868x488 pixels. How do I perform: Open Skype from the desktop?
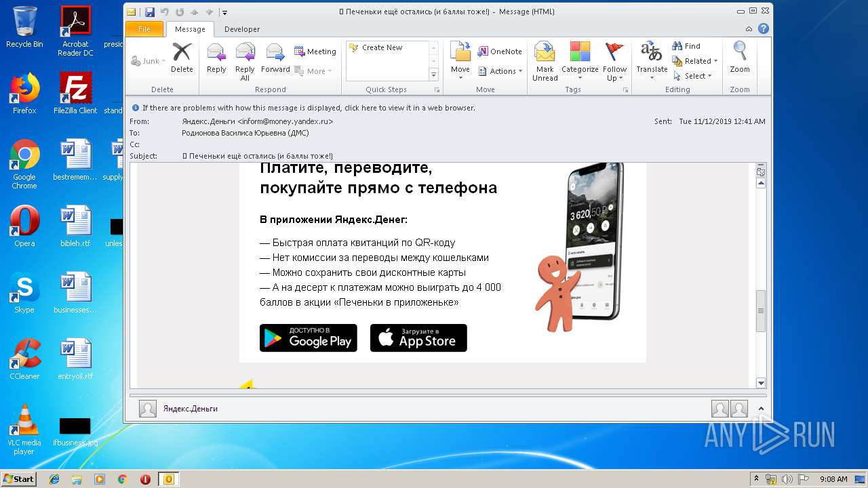coord(24,293)
